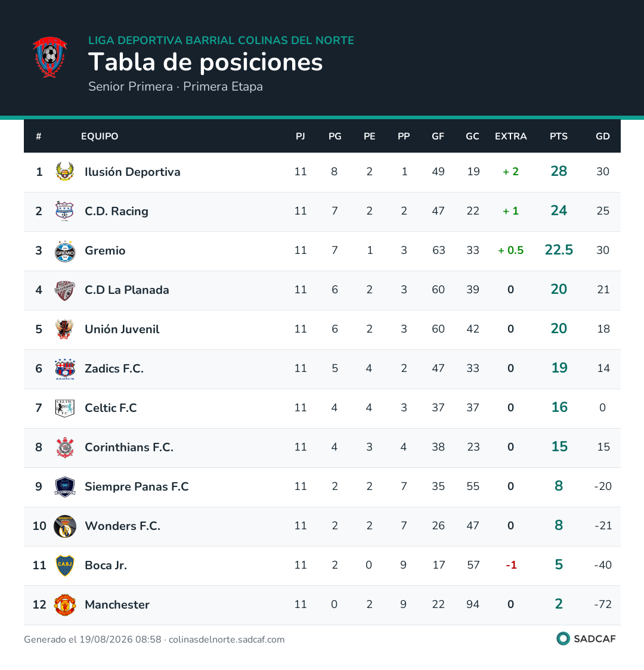Click the Wonders F.C. round badge
This screenshot has width=644, height=670.
65,526
